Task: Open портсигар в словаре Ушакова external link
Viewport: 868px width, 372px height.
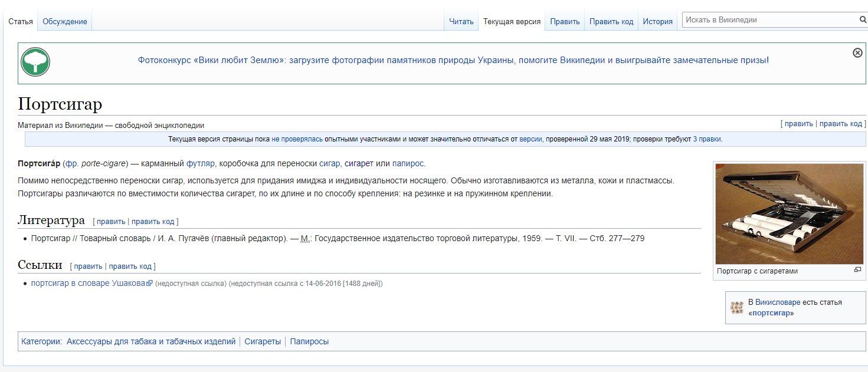Action: click(x=91, y=283)
